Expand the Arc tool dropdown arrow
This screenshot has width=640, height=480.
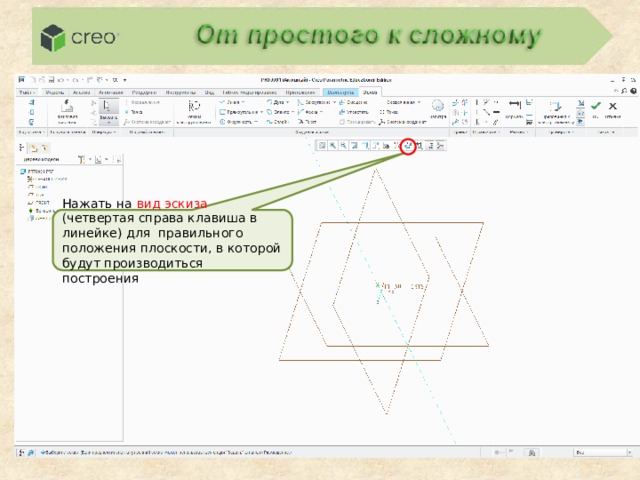pos(287,102)
